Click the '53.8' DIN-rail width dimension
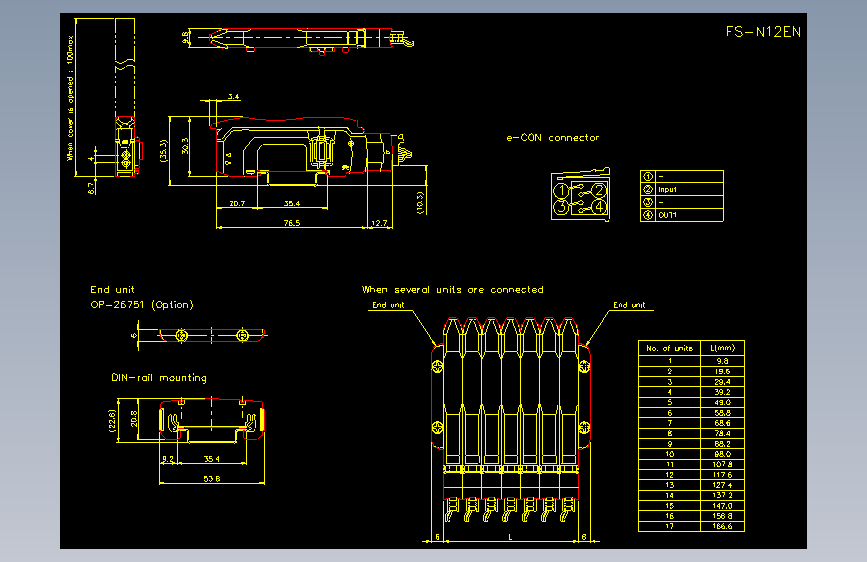 pos(212,479)
